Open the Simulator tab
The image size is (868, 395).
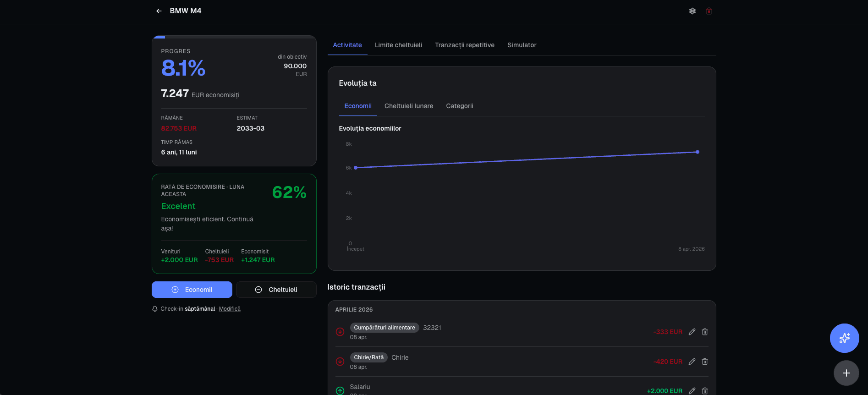(x=522, y=45)
